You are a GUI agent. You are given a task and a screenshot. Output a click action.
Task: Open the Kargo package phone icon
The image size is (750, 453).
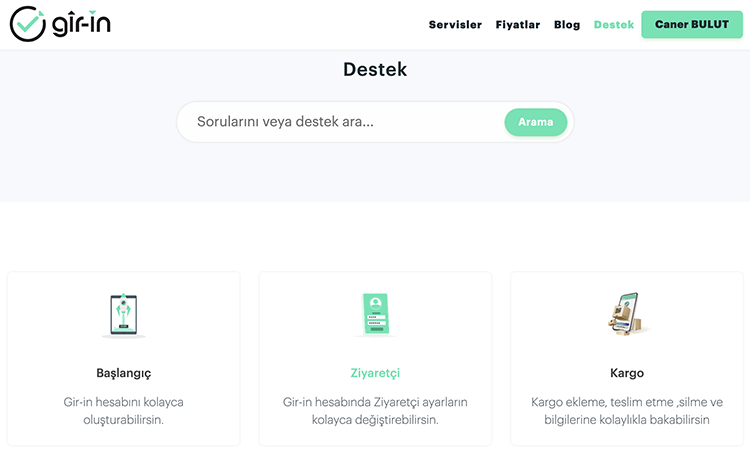(x=627, y=314)
